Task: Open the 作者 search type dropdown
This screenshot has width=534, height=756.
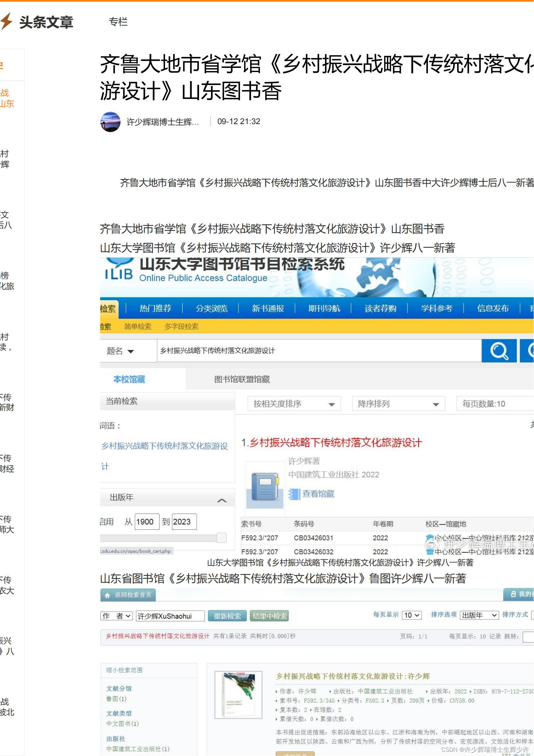Action: [x=117, y=616]
